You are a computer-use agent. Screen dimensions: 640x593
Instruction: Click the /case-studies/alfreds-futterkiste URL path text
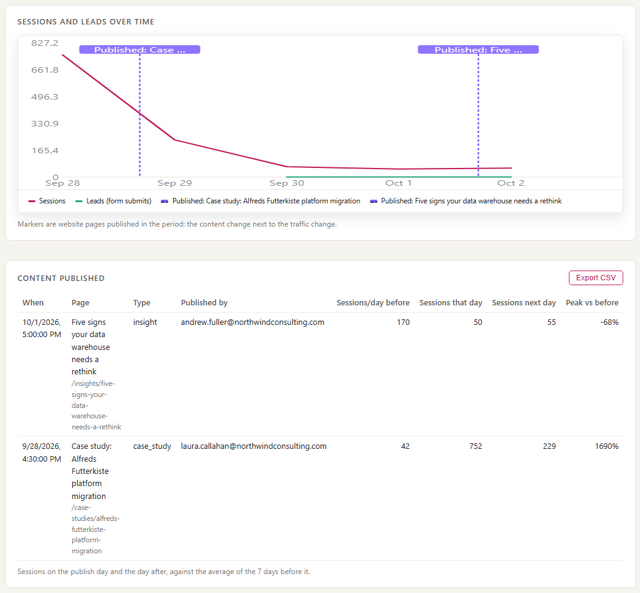click(96, 529)
